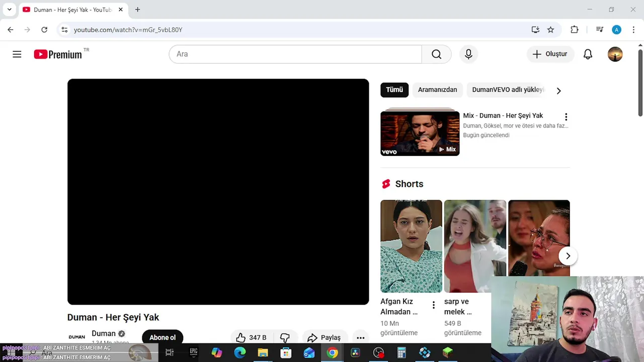Viewport: 644px width, 362px height.
Task: Open options for Afgan Kız short
Action: pyautogui.click(x=433, y=305)
